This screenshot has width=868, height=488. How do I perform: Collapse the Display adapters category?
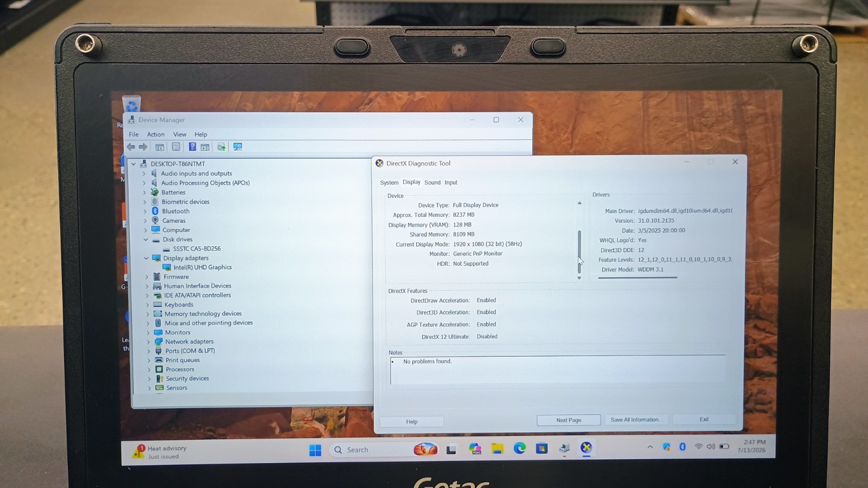coord(146,258)
